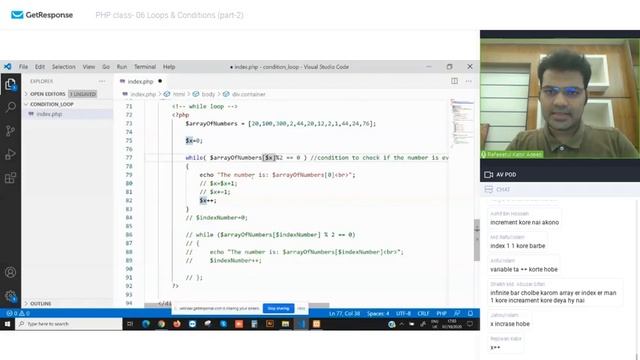Image resolution: width=640 pixels, height=360 pixels.
Task: Click the AV POD camera icon
Action: pyautogui.click(x=488, y=175)
